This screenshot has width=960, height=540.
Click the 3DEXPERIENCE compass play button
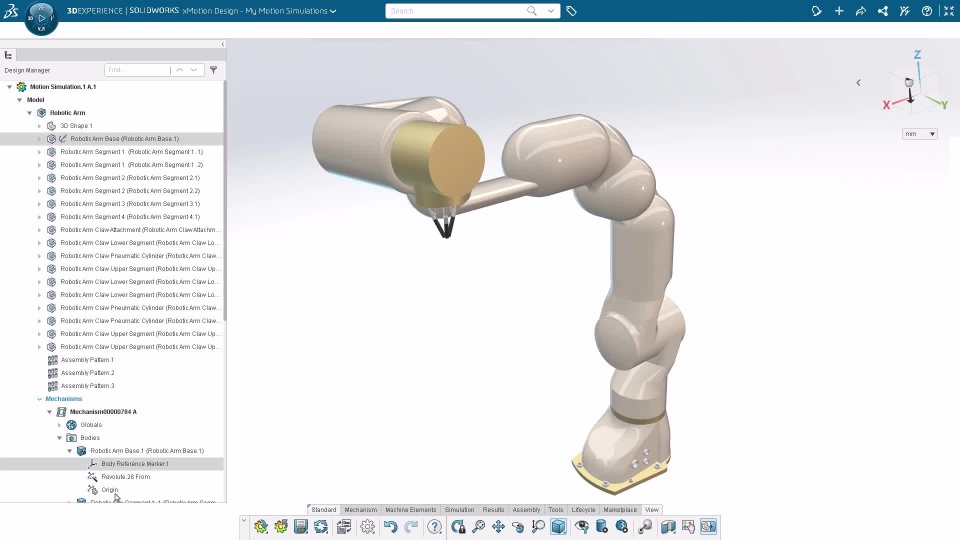pos(42,18)
